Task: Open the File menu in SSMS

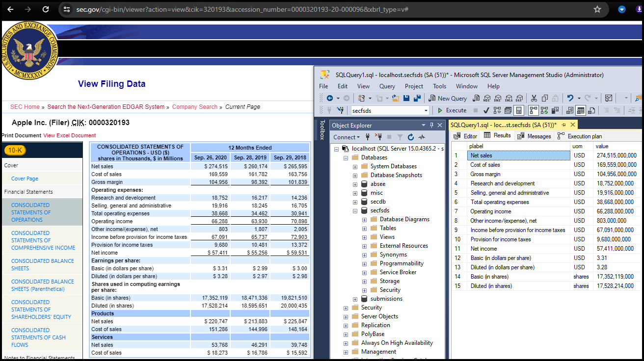Action: tap(323, 86)
